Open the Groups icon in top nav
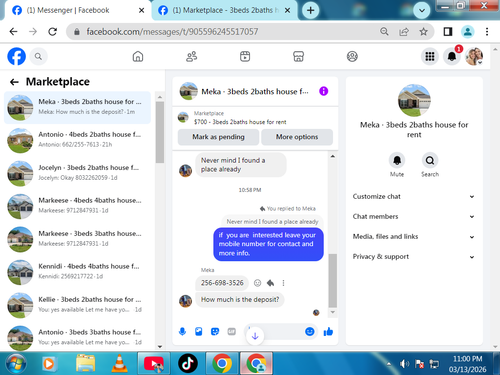This screenshot has height=375, width=500. pyautogui.click(x=352, y=57)
